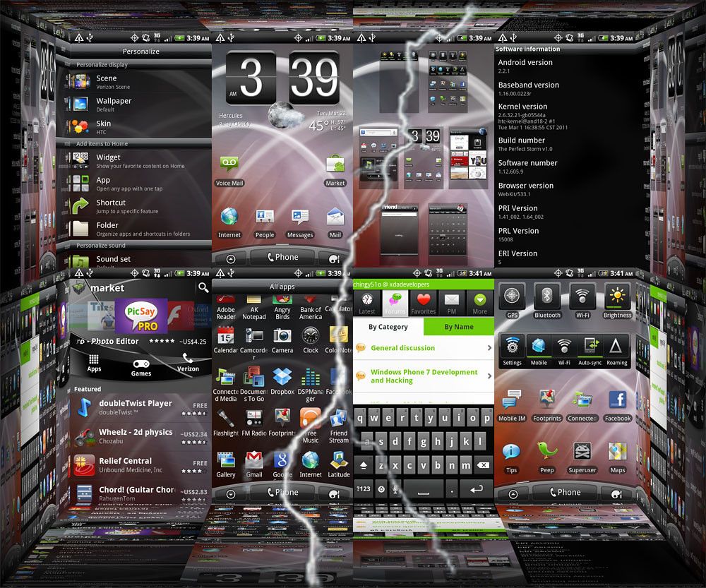Open Settings gear in widget bar

(513, 351)
